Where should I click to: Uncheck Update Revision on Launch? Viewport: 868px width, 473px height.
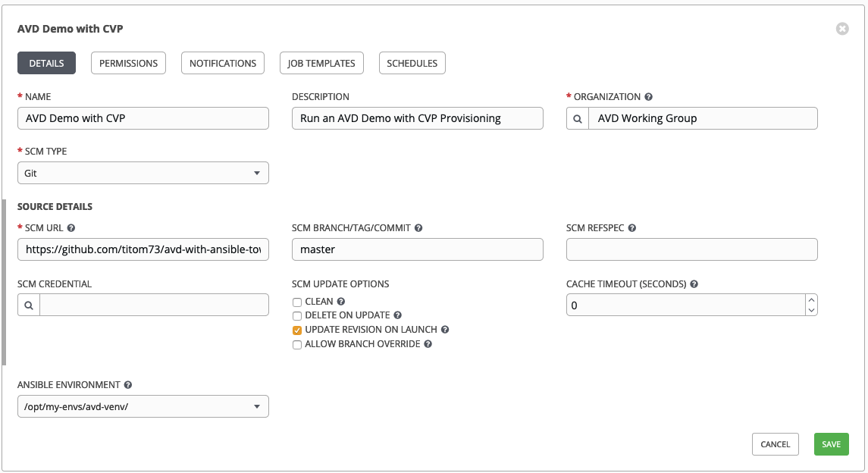[297, 330]
